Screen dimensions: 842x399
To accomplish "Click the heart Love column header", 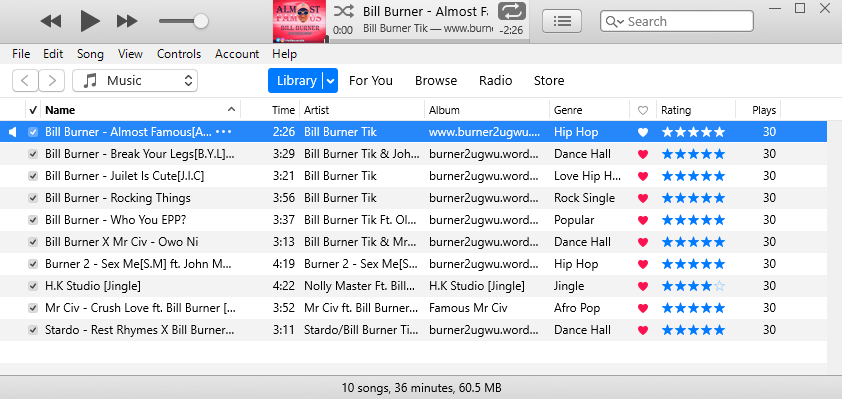I will (x=643, y=110).
